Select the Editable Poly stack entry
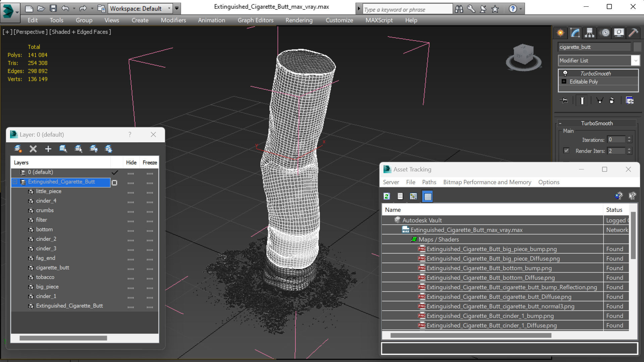This screenshot has width=644, height=362. tap(583, 82)
